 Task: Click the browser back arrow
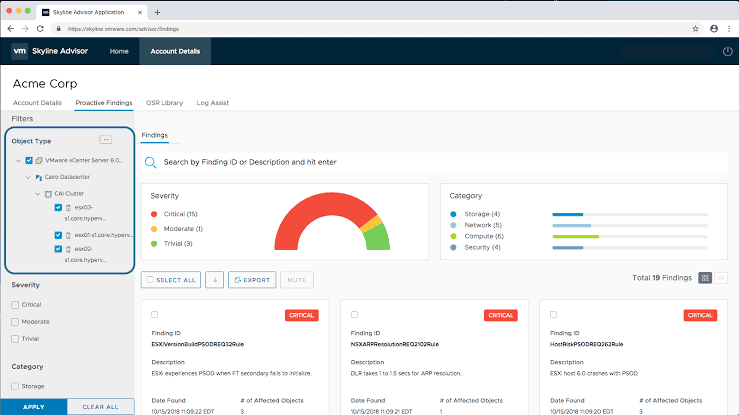[x=10, y=29]
